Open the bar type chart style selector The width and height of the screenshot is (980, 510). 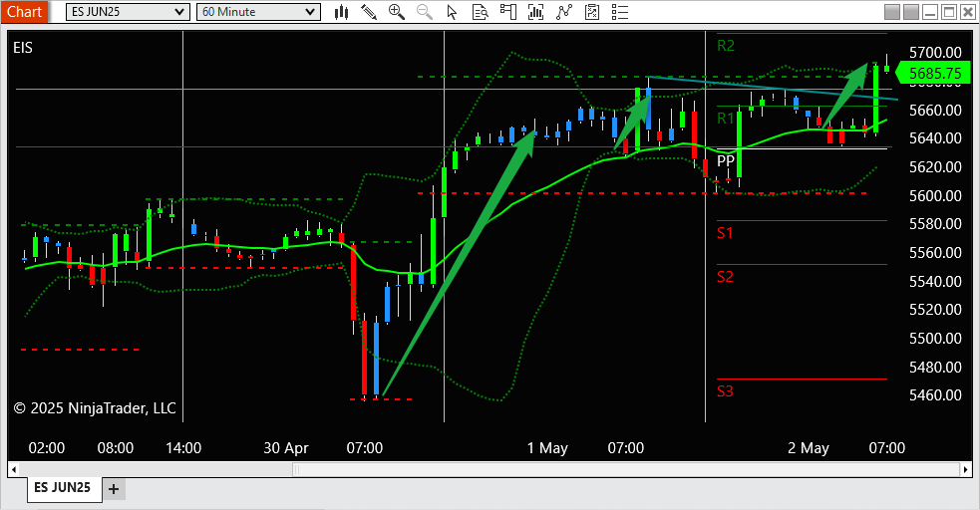[341, 12]
